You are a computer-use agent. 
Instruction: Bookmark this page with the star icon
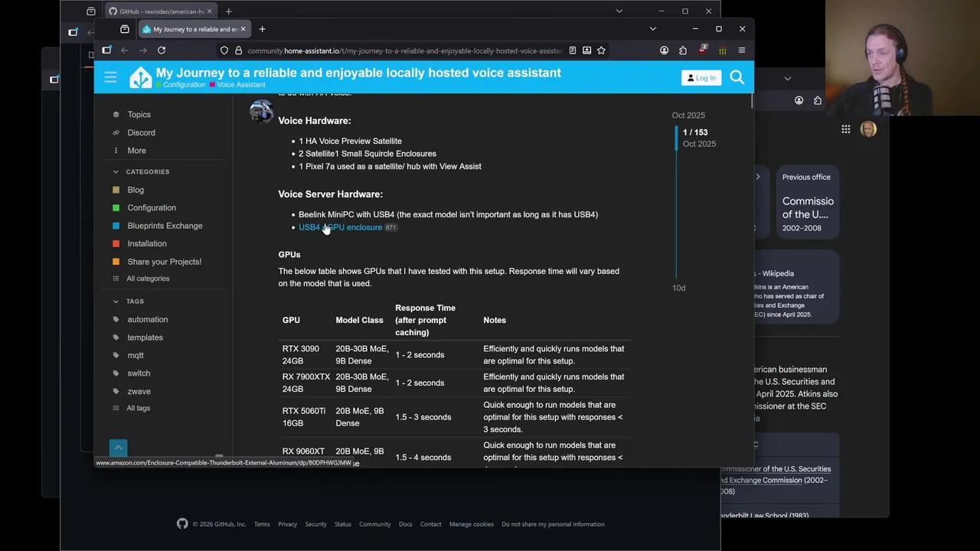(601, 51)
